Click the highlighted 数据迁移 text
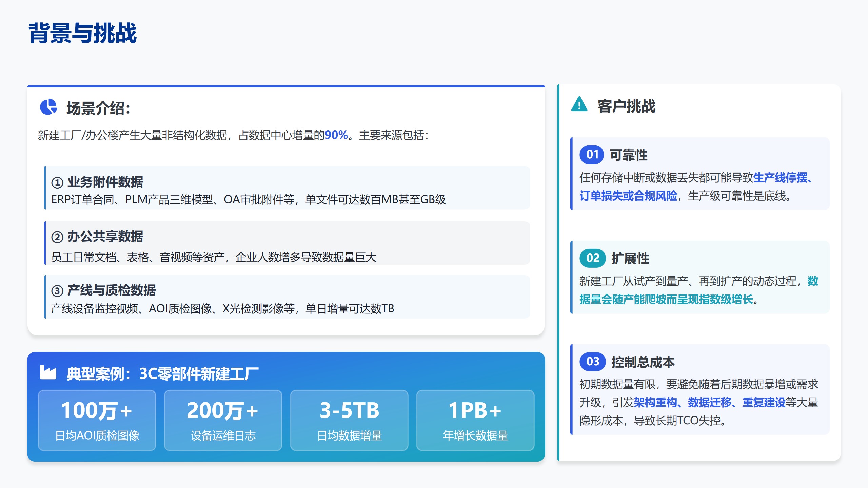This screenshot has width=868, height=488. [710, 403]
